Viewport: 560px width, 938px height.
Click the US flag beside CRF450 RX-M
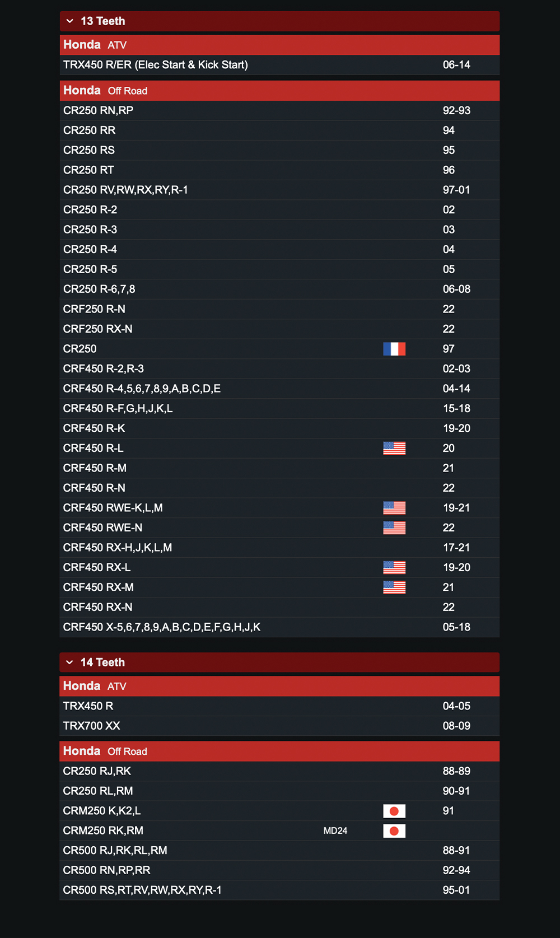[x=394, y=587]
